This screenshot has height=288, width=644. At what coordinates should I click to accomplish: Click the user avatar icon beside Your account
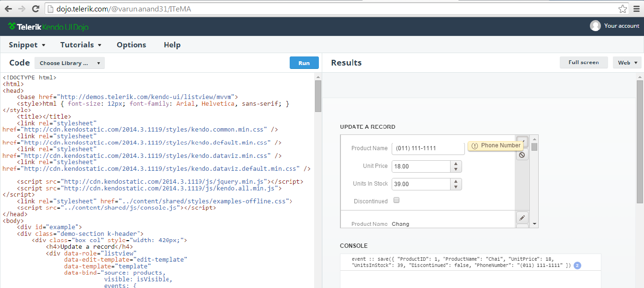595,26
